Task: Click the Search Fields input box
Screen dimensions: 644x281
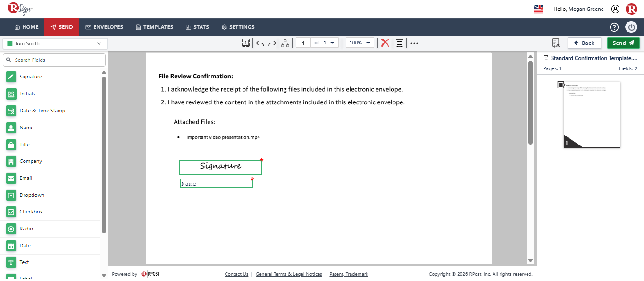Action: (x=54, y=60)
